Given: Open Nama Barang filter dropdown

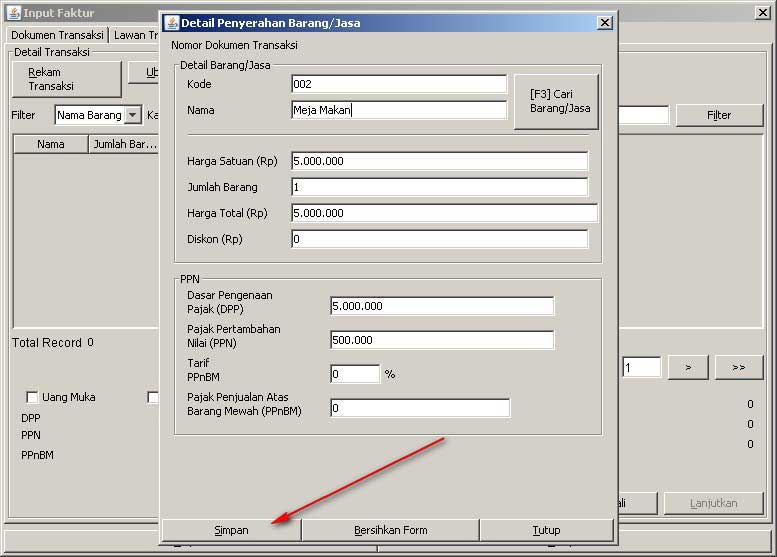Looking at the screenshot, I should (x=133, y=115).
